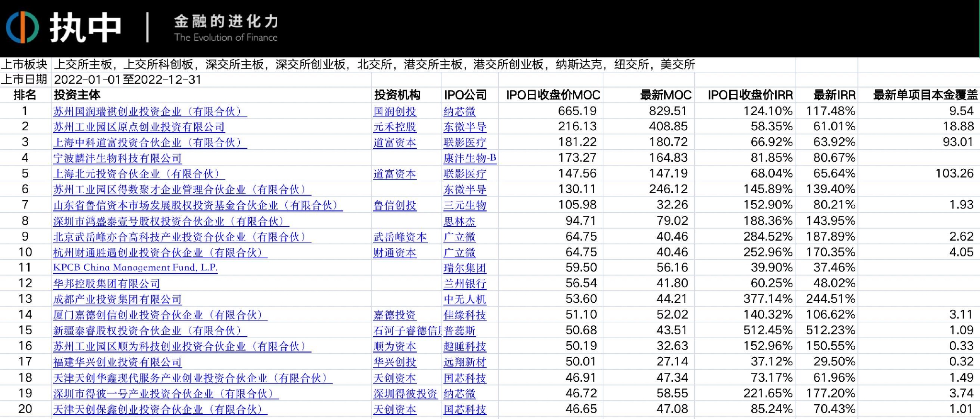Open IPO company link 远翔新材
Image resolution: width=980 pixels, height=419 pixels.
(x=465, y=363)
